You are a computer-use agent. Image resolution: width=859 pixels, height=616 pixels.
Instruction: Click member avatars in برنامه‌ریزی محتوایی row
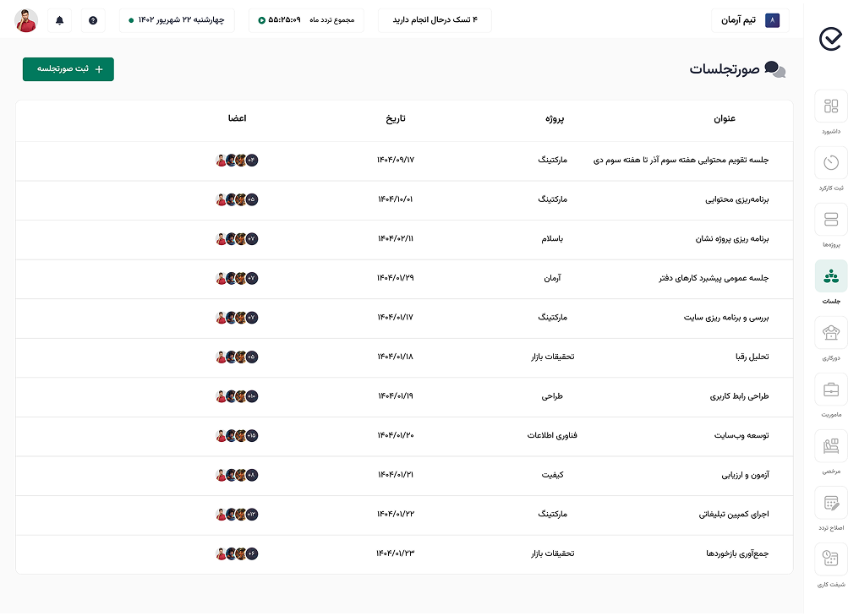(237, 200)
